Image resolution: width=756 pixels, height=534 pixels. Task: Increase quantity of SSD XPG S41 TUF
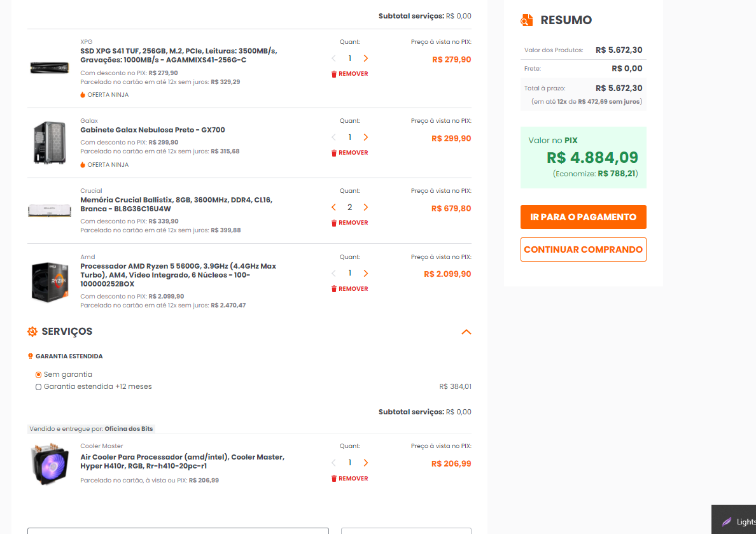coord(365,59)
